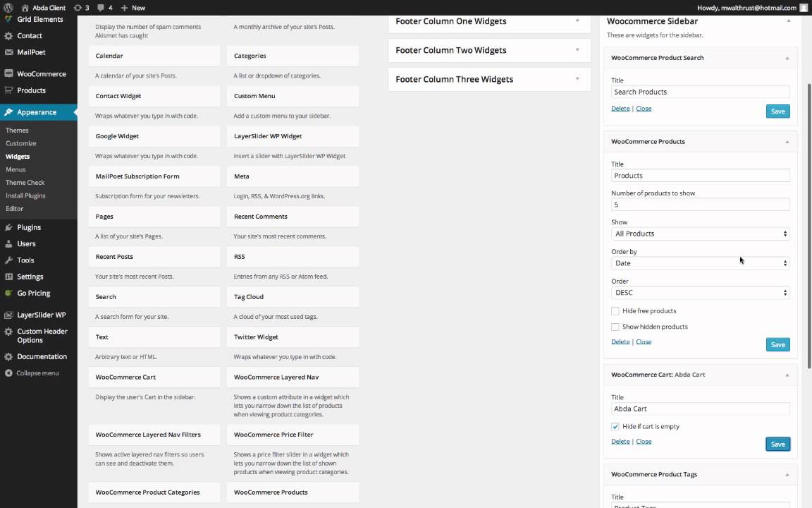Save the WooCommerce Product Search widget

coord(778,111)
